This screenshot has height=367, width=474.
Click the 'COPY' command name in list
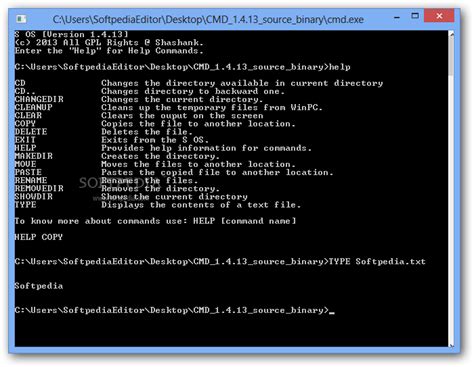pyautogui.click(x=25, y=124)
